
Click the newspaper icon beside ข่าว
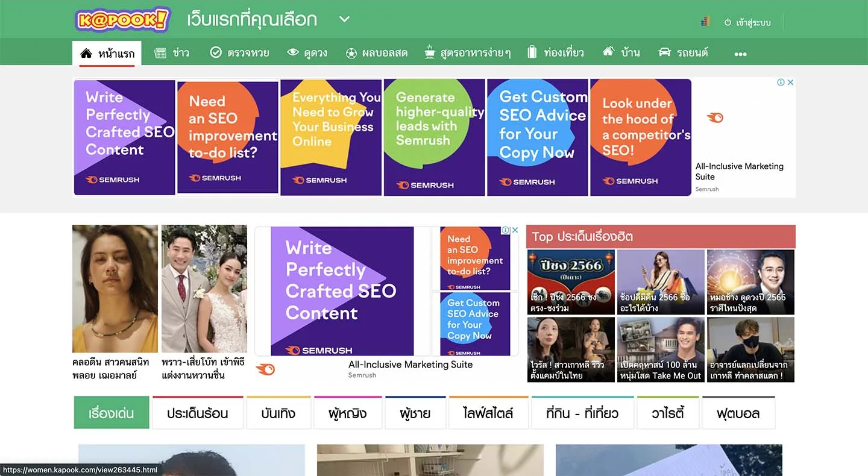160,53
